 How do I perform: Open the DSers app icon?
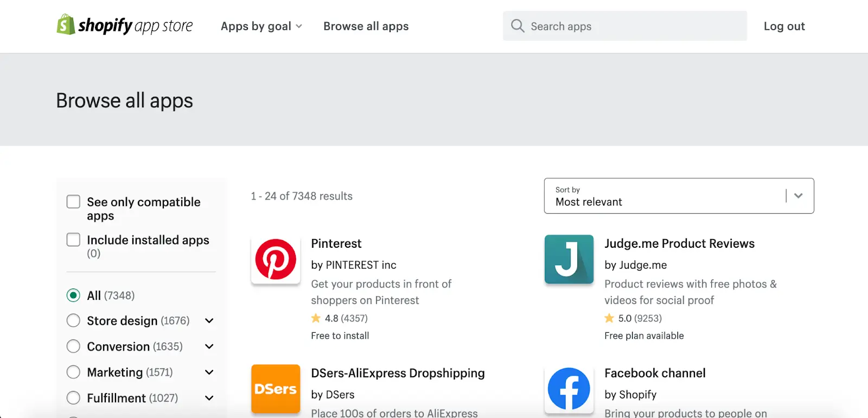276,389
